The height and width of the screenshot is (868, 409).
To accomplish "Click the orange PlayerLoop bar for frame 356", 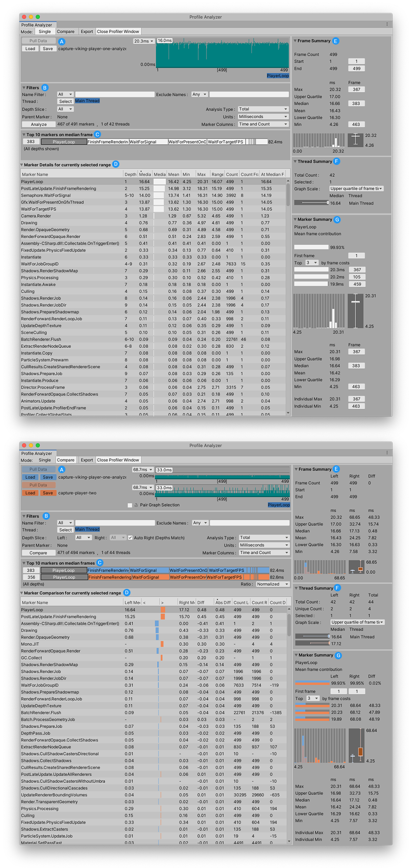I will click(64, 577).
